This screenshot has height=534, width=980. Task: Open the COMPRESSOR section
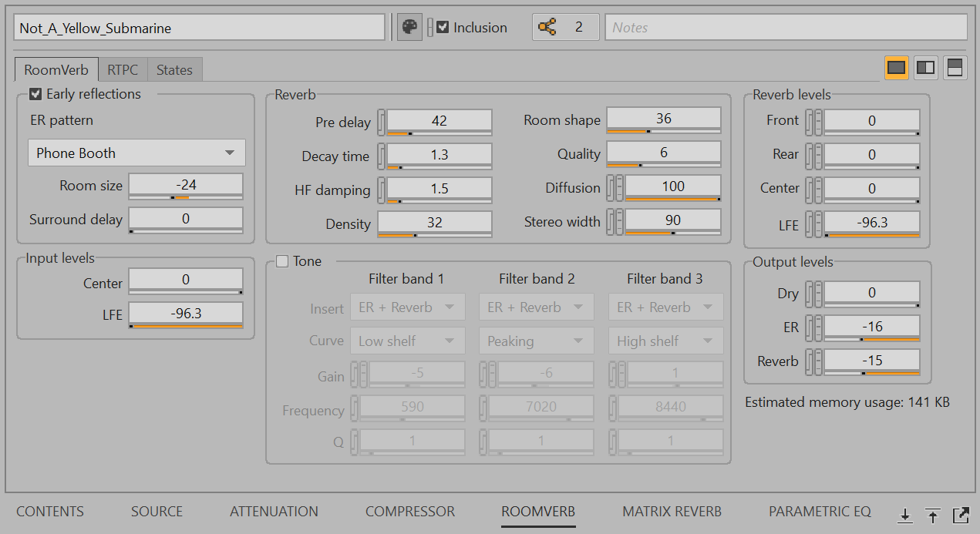tap(409, 512)
